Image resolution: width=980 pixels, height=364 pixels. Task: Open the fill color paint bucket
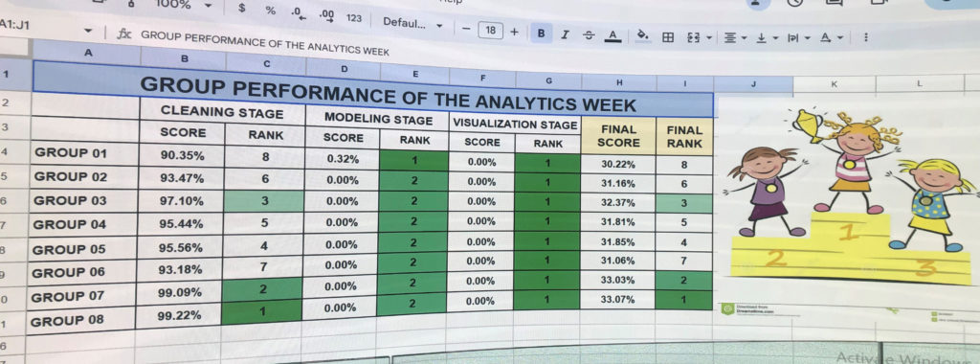pyautogui.click(x=642, y=35)
